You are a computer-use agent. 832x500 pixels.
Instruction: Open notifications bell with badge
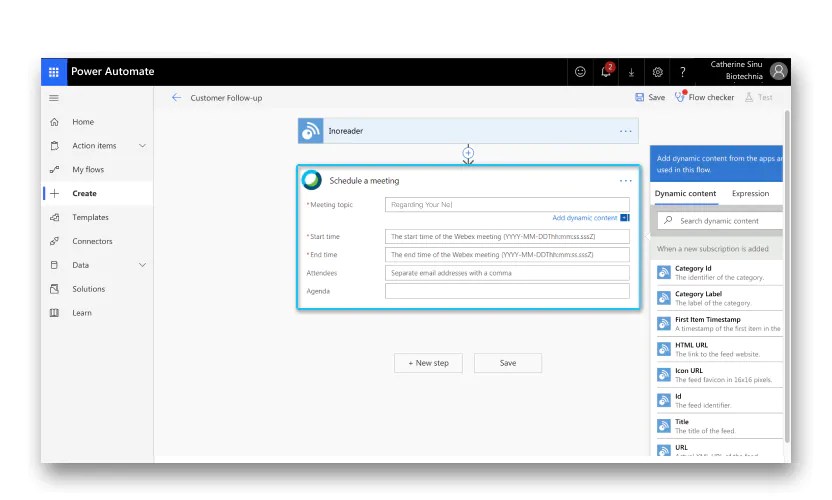[606, 71]
